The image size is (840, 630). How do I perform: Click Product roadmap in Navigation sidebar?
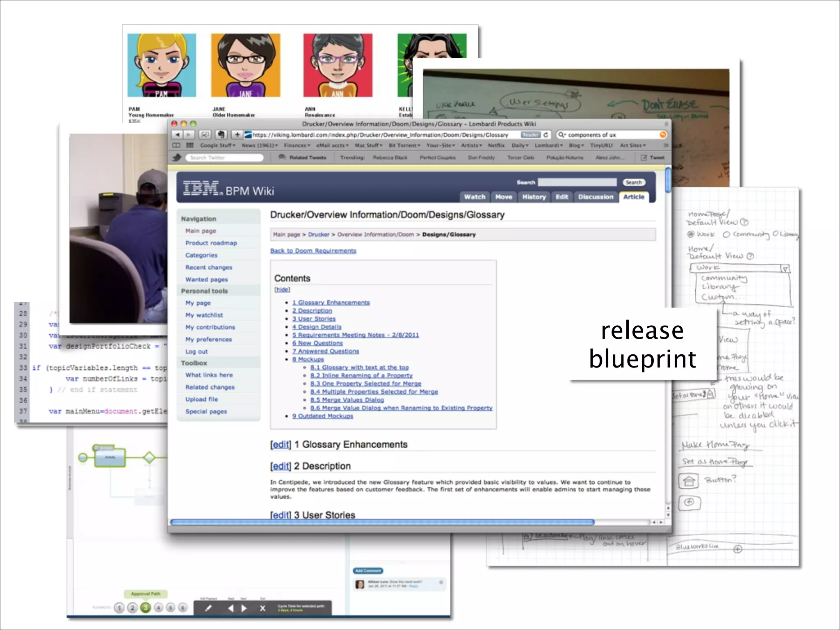(x=211, y=243)
